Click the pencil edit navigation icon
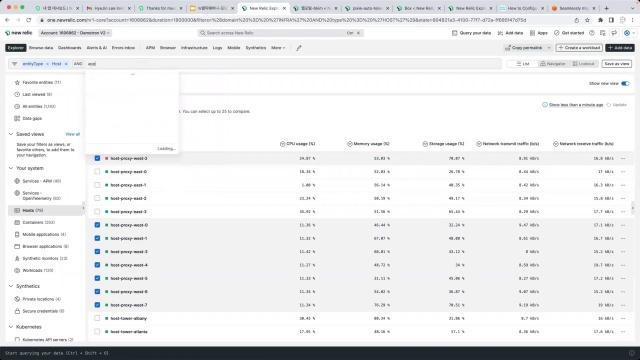This screenshot has height=360, width=640. pyautogui.click(x=299, y=48)
